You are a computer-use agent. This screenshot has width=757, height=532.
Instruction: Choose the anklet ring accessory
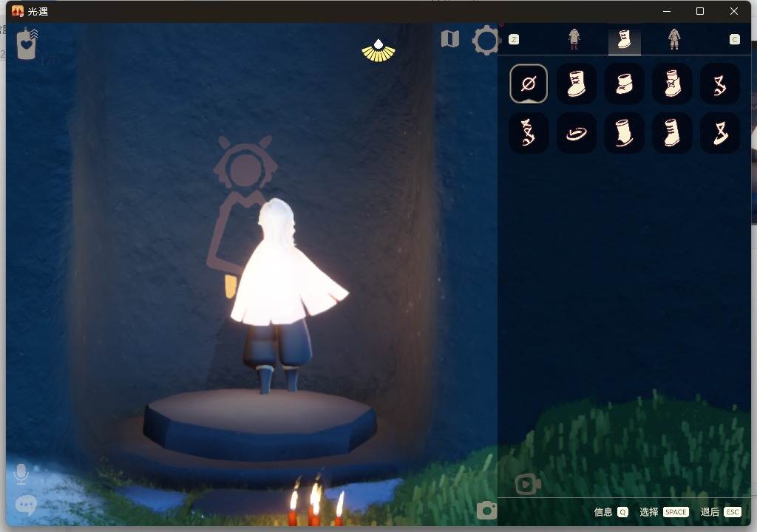click(x=576, y=133)
